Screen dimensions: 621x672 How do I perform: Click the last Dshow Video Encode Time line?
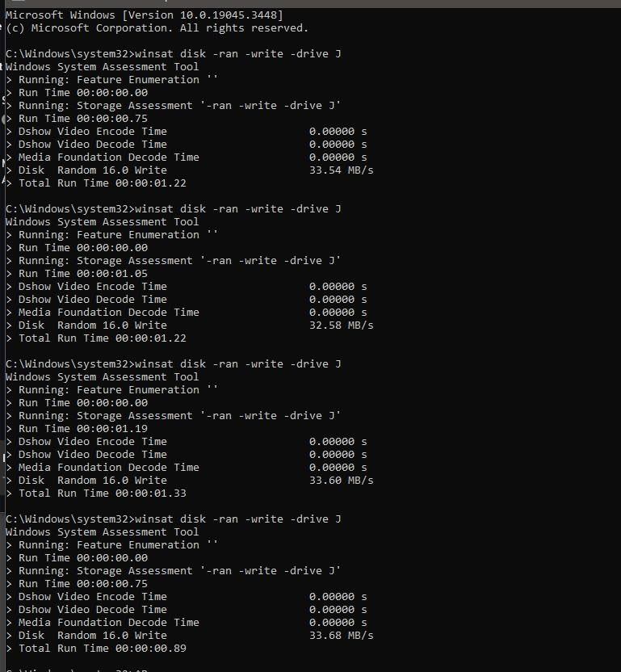187,597
